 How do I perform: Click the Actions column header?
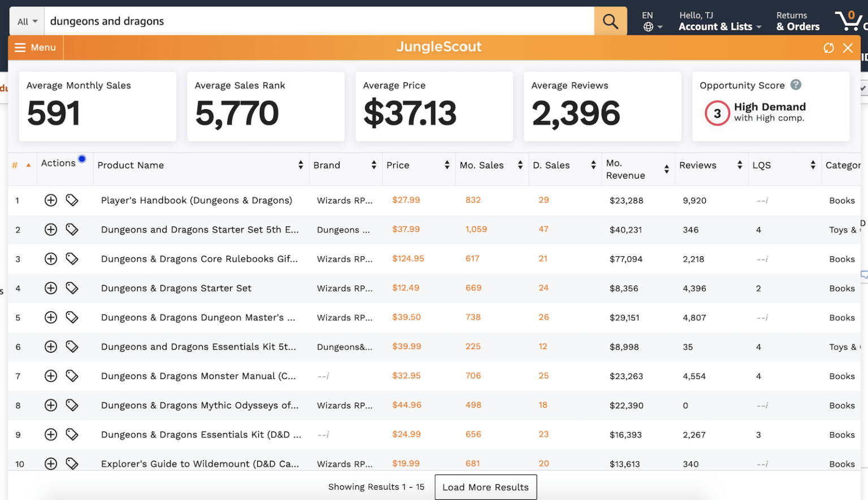pos(58,163)
